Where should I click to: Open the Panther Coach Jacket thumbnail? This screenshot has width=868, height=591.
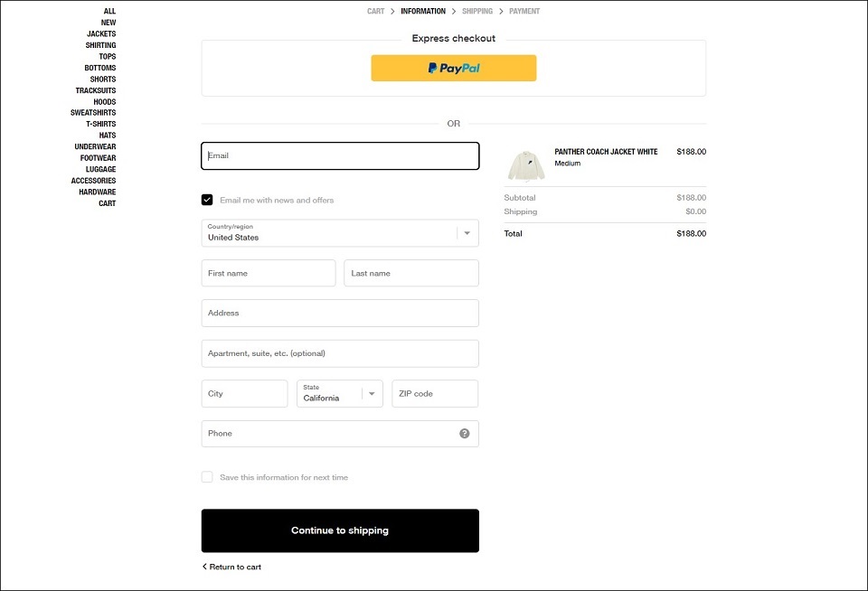[x=526, y=164]
